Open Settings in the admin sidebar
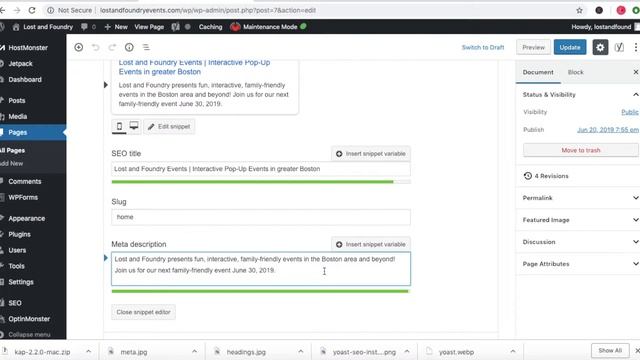Image resolution: width=640 pixels, height=360 pixels. (x=21, y=282)
